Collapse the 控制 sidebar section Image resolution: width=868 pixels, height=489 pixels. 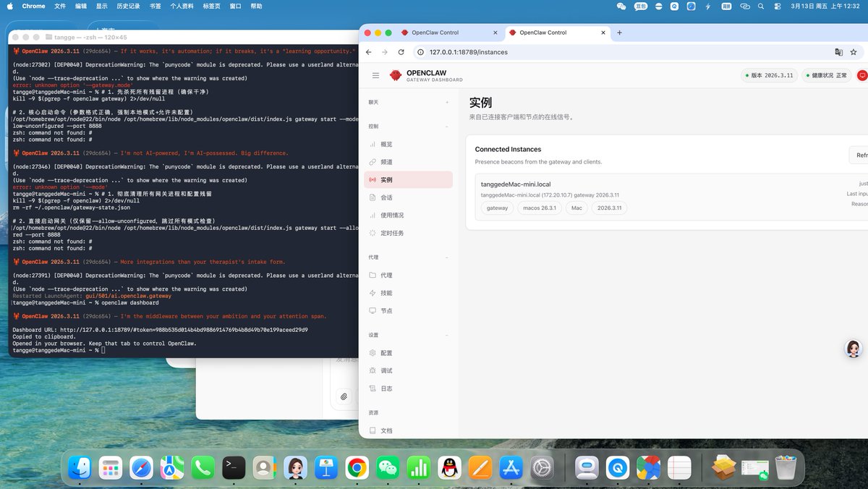click(x=446, y=127)
